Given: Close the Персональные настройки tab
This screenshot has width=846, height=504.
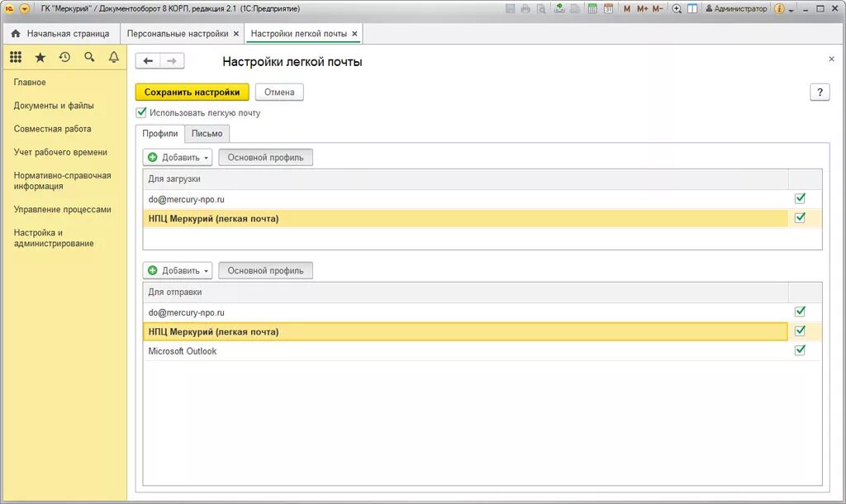Looking at the screenshot, I should tap(235, 33).
